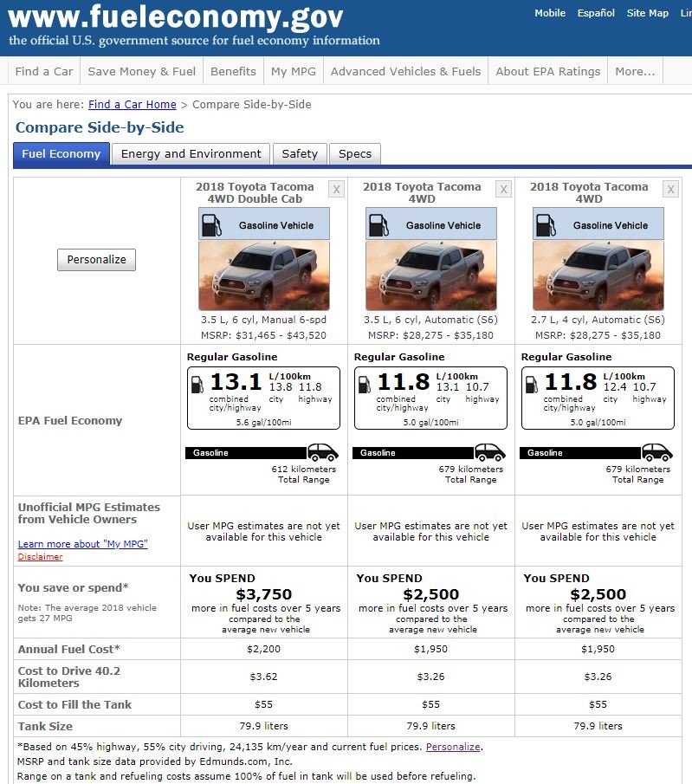
Task: Open the Find a Car menu
Action: tap(44, 72)
